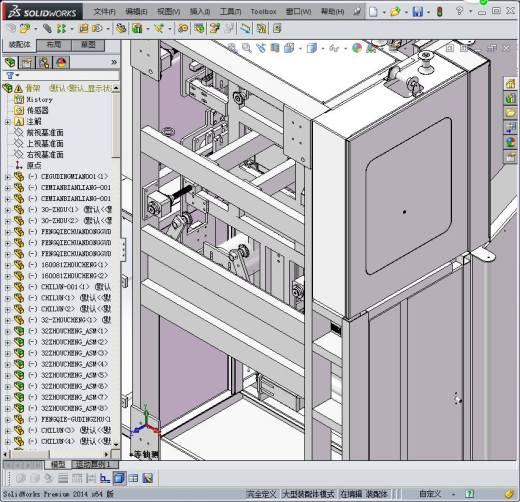
Task: Click the Display Style cube icon
Action: [x=312, y=48]
